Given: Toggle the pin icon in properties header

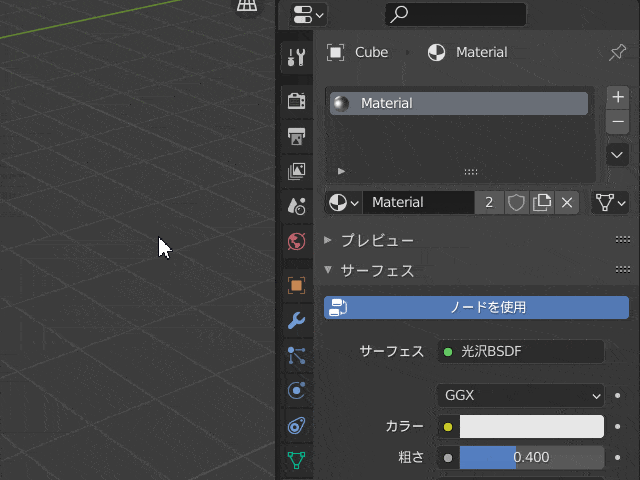Looking at the screenshot, I should point(617,53).
